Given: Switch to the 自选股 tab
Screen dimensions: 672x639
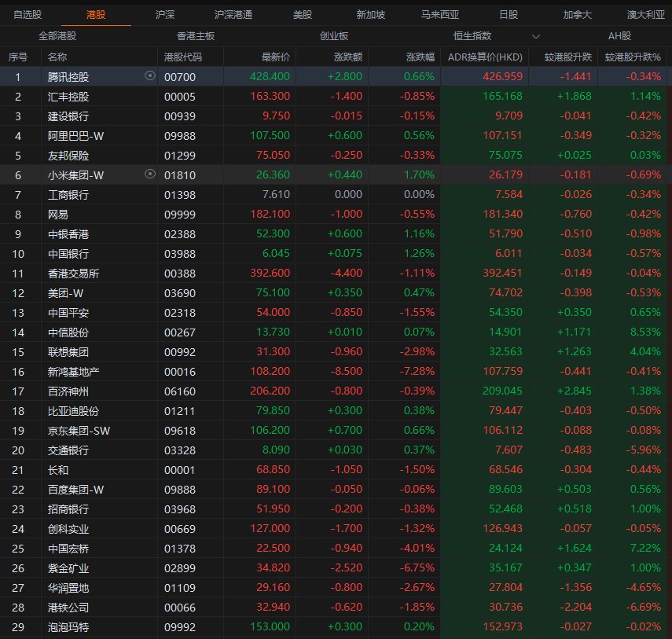Looking at the screenshot, I should tap(28, 15).
